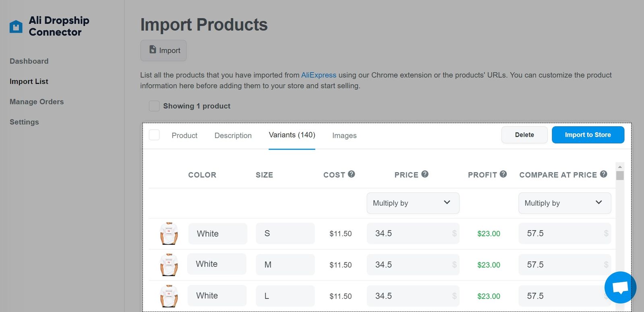Viewport: 644px width, 312px height.
Task: Click the variants table scrollbar up arrow
Action: 620,166
